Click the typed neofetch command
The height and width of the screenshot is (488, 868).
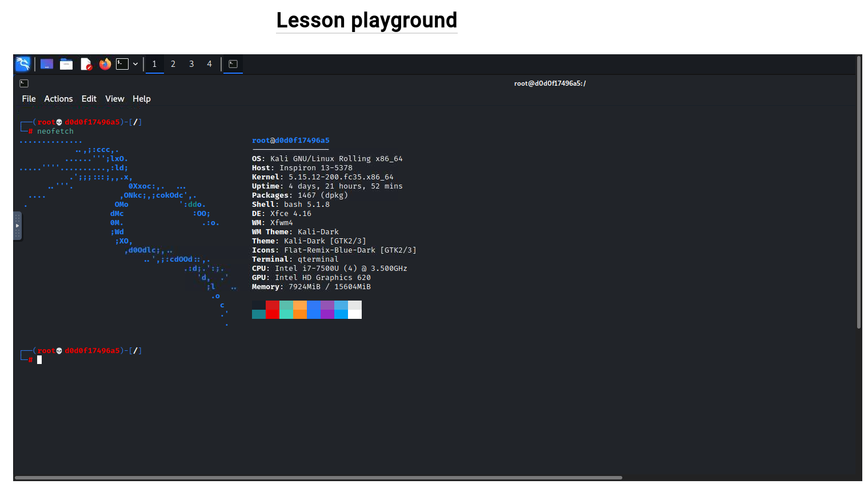[x=55, y=131]
